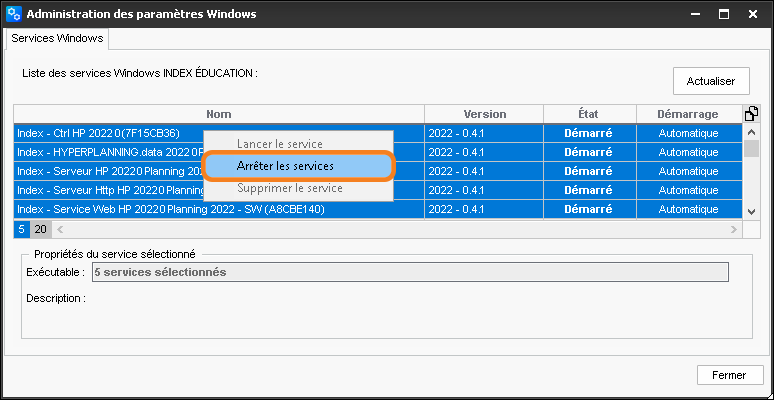Maximize the Administration des paramètres window
This screenshot has width=774, height=400.
(724, 14)
